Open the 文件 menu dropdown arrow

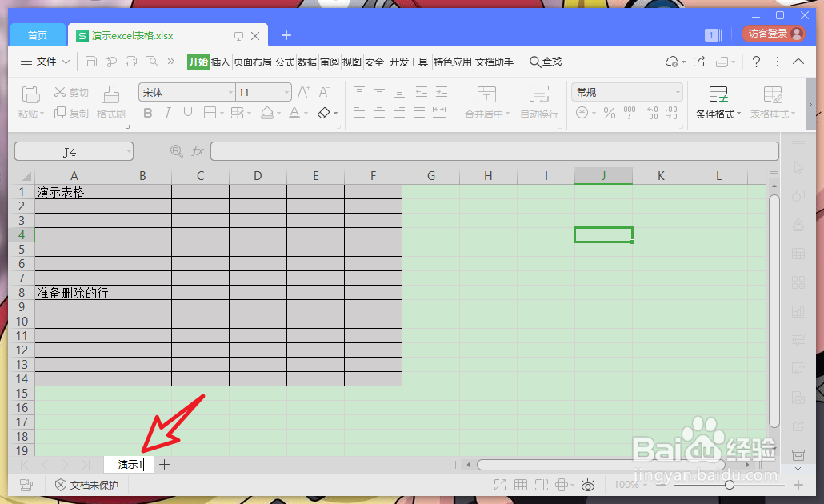tap(66, 62)
